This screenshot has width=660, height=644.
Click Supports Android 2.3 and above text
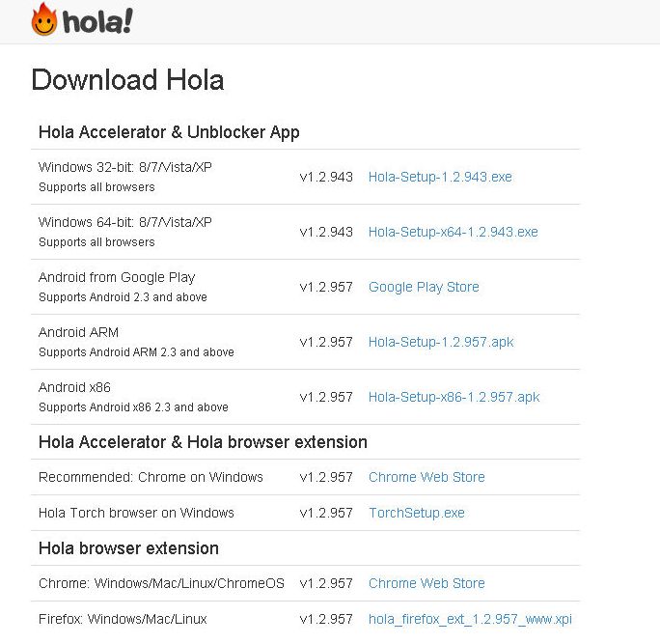(123, 297)
